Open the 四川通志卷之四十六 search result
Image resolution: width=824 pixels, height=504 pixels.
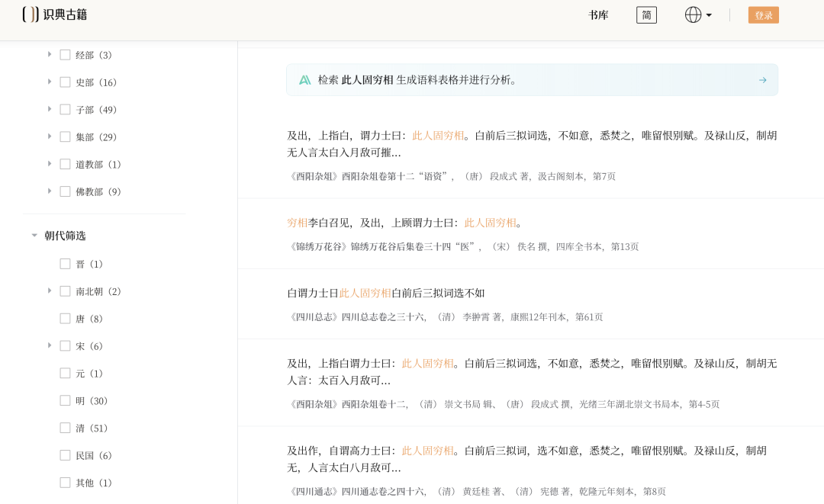(x=532, y=470)
